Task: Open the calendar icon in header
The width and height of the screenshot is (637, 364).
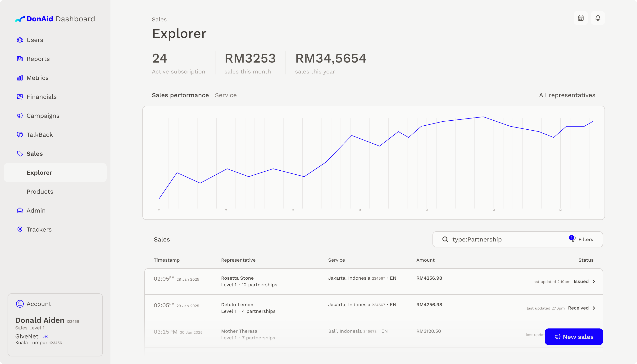Action: point(581,18)
